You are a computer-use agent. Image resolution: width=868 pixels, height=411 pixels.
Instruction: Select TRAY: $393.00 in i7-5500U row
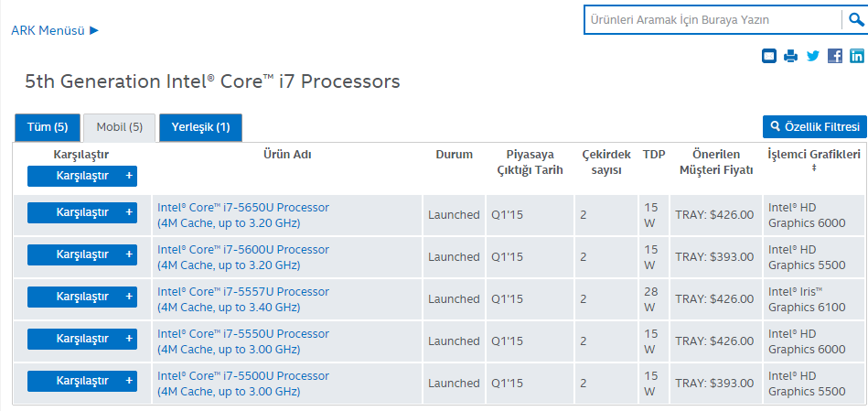[714, 384]
